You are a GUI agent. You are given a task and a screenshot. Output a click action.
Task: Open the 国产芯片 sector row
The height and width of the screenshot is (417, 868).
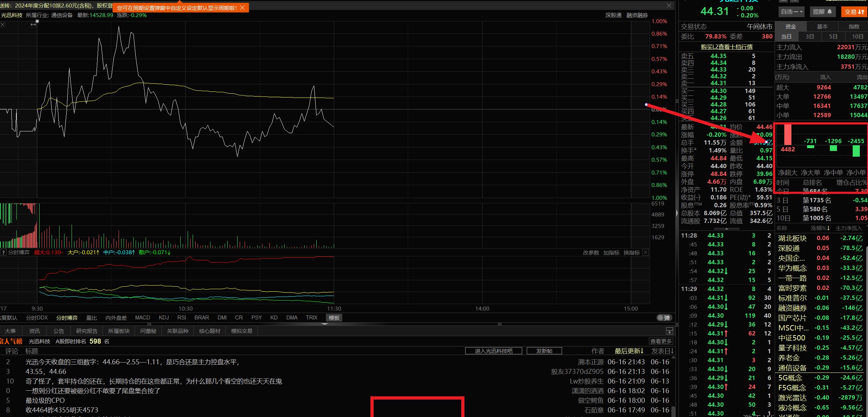click(821, 318)
